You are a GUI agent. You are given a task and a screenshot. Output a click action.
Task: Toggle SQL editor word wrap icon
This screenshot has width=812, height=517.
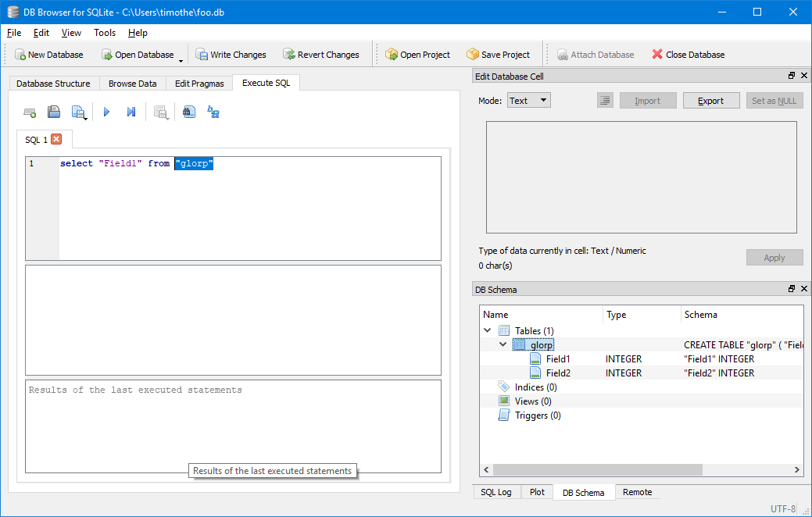pos(213,112)
